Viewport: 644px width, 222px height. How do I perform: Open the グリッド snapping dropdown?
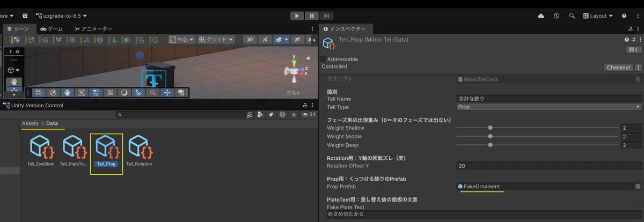click(x=216, y=40)
